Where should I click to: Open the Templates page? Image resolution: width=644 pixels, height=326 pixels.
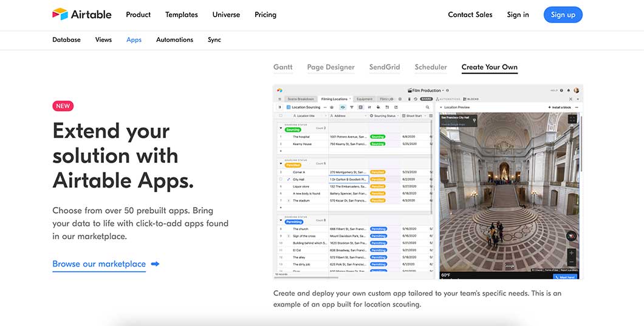(x=182, y=15)
